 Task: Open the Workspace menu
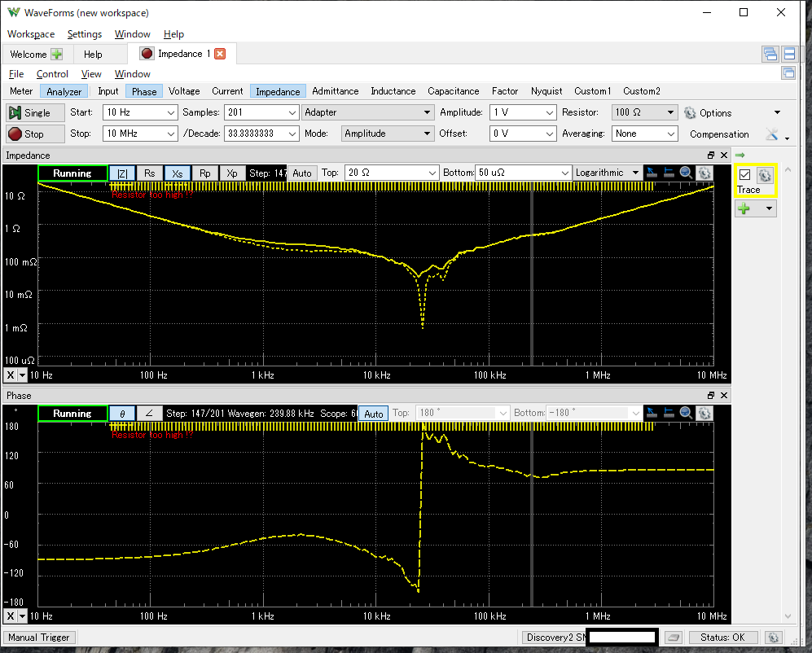[31, 34]
